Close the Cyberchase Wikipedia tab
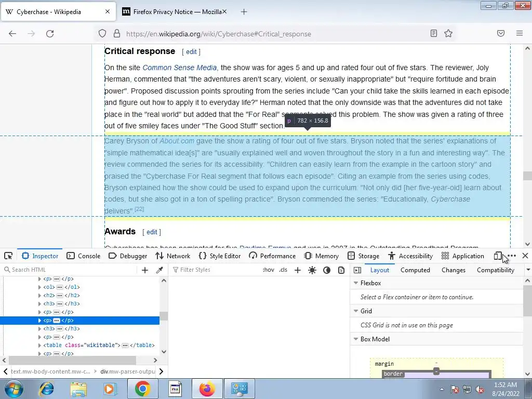 click(108, 11)
